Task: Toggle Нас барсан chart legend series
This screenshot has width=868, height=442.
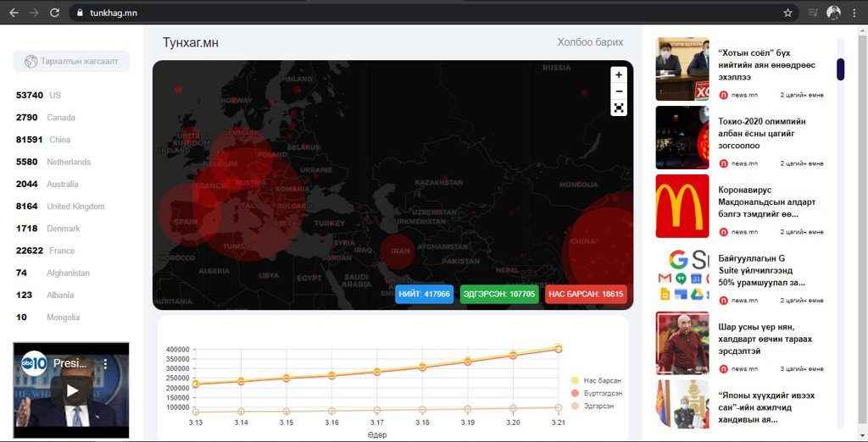Action: [597, 381]
